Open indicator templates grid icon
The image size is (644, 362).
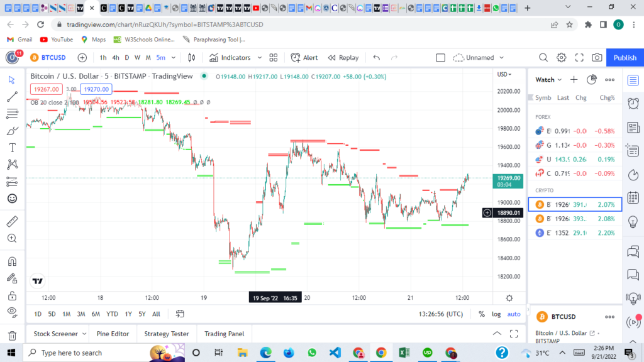click(274, 58)
